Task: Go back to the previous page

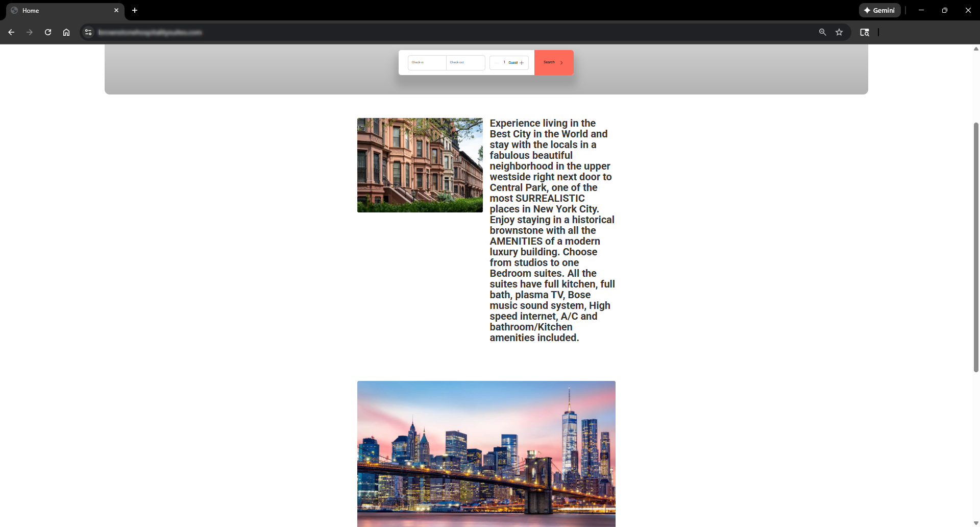Action: [x=11, y=32]
